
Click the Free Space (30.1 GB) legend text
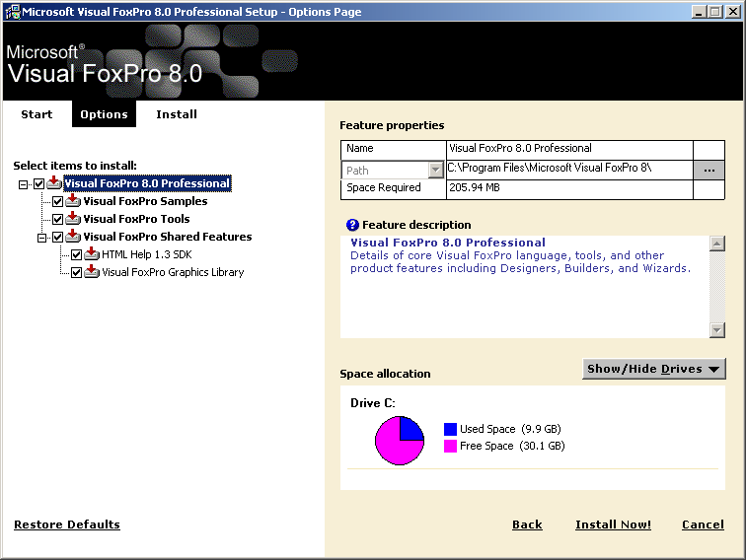click(512, 446)
